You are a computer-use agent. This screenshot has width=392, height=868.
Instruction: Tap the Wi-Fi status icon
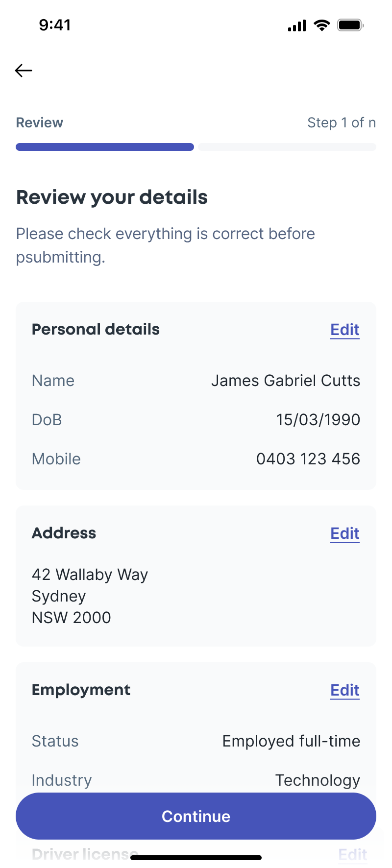point(322,25)
